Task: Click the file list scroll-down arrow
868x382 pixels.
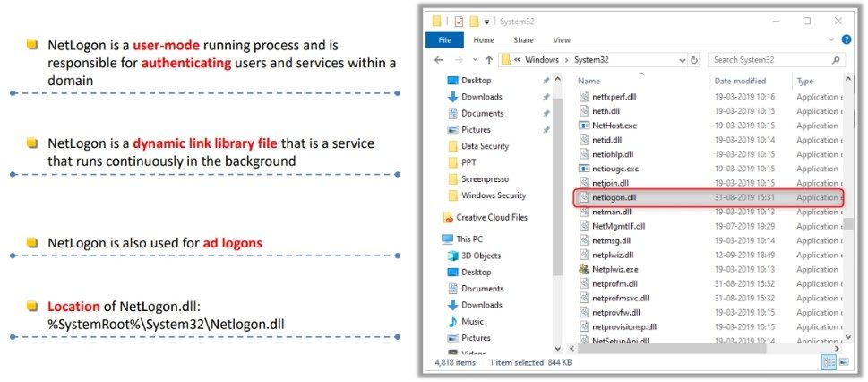Action: tap(848, 337)
